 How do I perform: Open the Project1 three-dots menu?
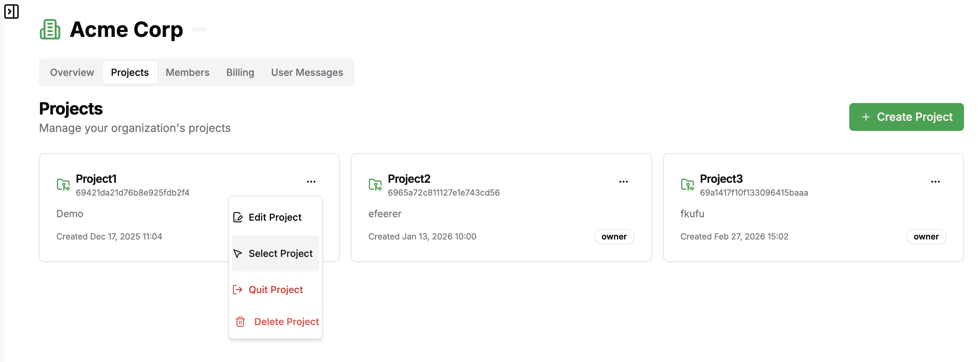pos(311,182)
